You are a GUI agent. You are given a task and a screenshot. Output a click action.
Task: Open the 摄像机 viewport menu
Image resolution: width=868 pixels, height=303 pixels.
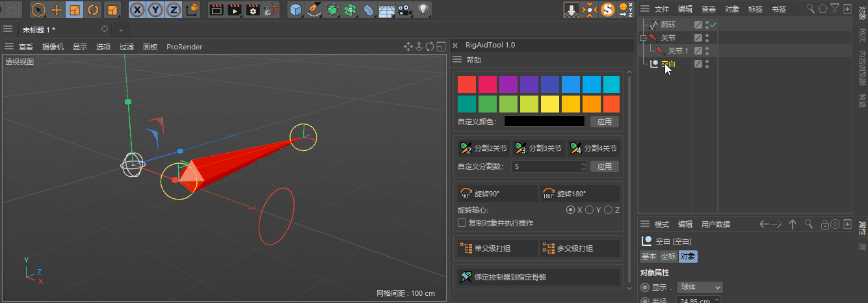(x=53, y=47)
